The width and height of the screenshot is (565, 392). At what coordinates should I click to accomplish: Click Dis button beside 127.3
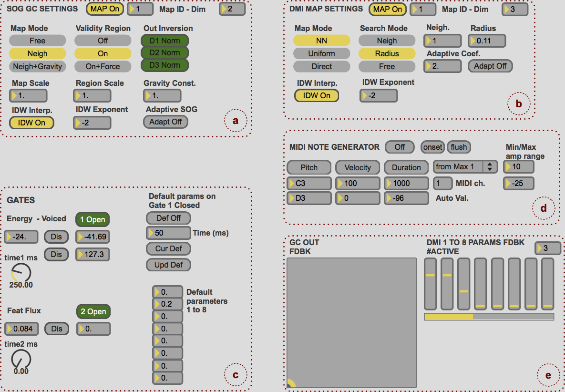56,254
